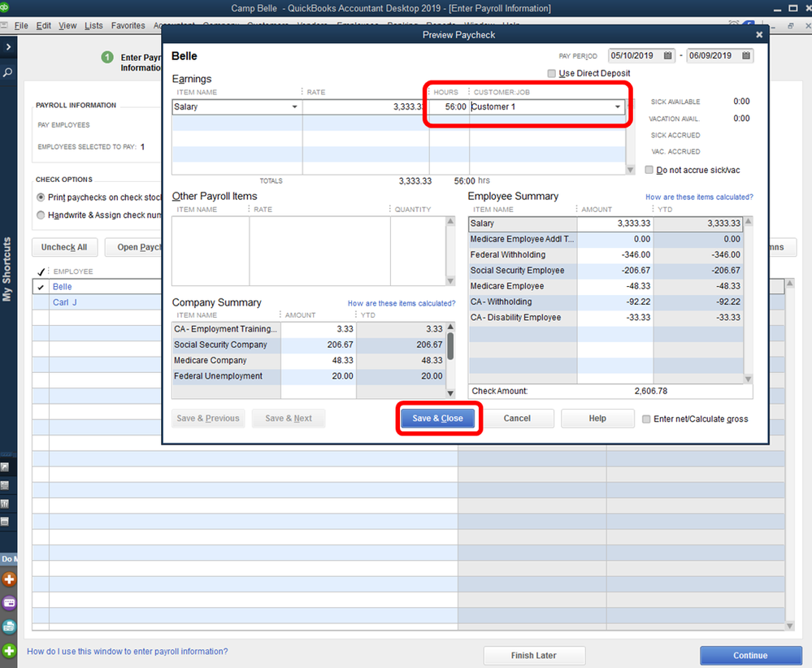
Task: Select Federal Withholding row in Employee Summary
Action: click(606, 255)
